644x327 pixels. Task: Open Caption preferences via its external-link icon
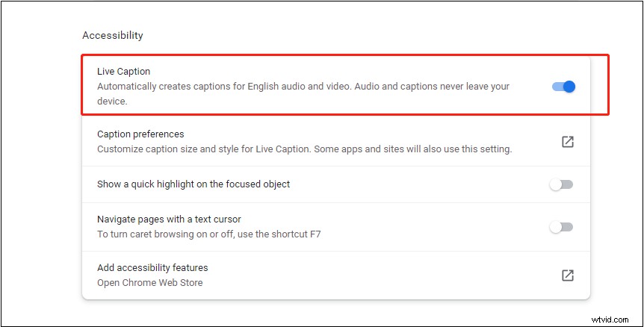tap(568, 142)
